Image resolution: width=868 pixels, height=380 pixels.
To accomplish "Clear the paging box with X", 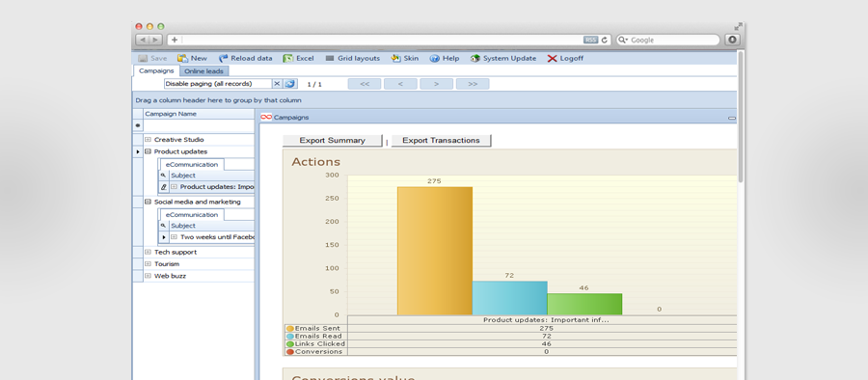I will pyautogui.click(x=278, y=84).
